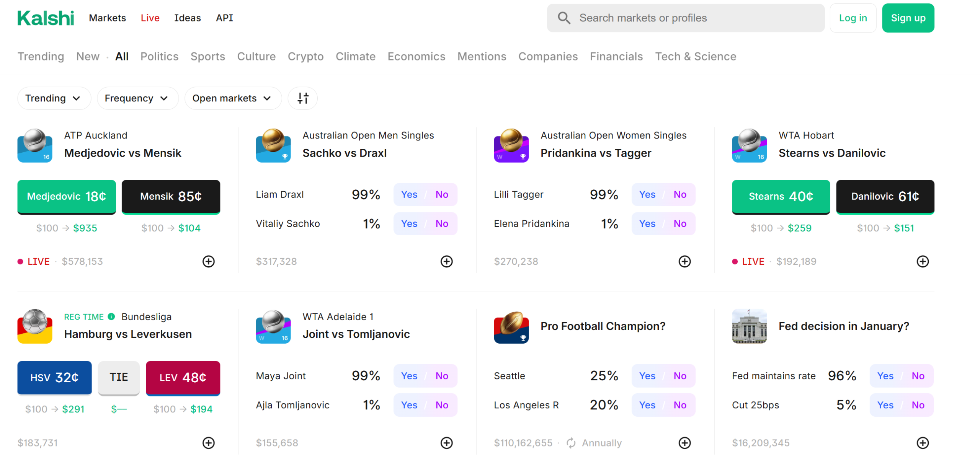
Task: Click the Sign up button
Action: (x=908, y=18)
